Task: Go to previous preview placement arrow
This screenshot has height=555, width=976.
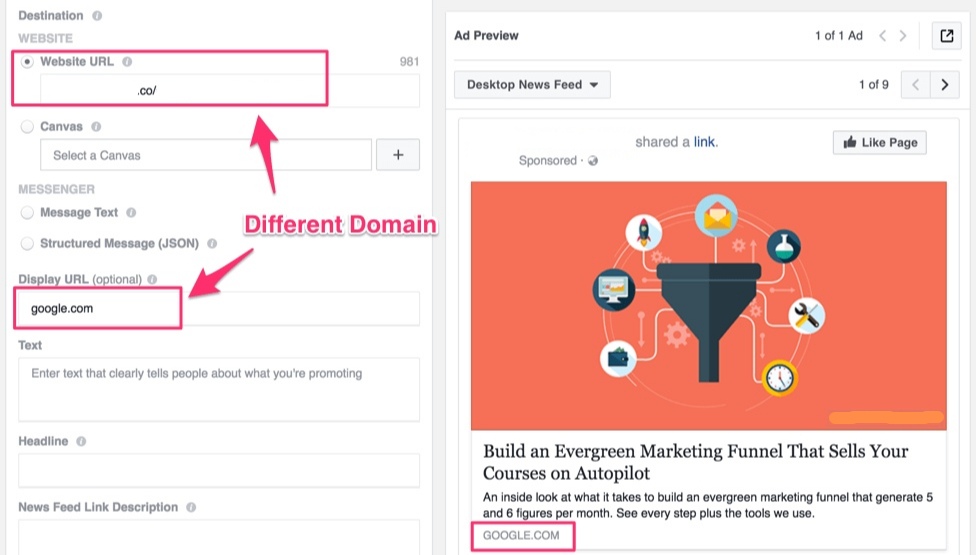Action: pos(915,85)
